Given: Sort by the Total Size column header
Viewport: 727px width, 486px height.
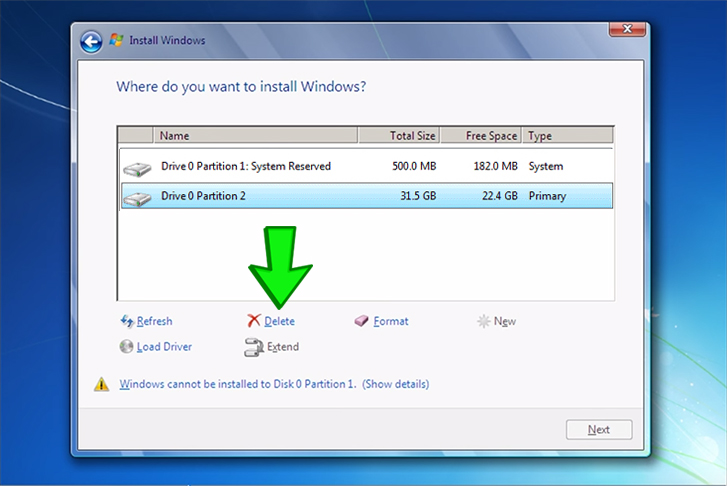Looking at the screenshot, I should coord(398,135).
